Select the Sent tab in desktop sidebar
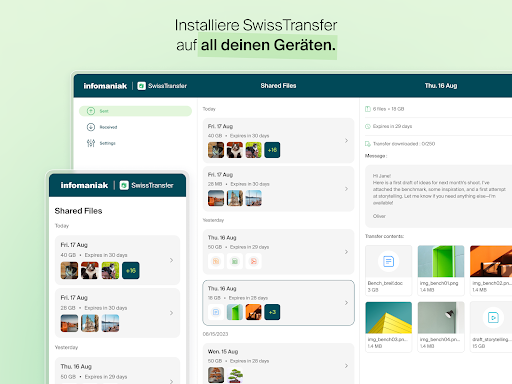512x384 pixels. click(135, 111)
